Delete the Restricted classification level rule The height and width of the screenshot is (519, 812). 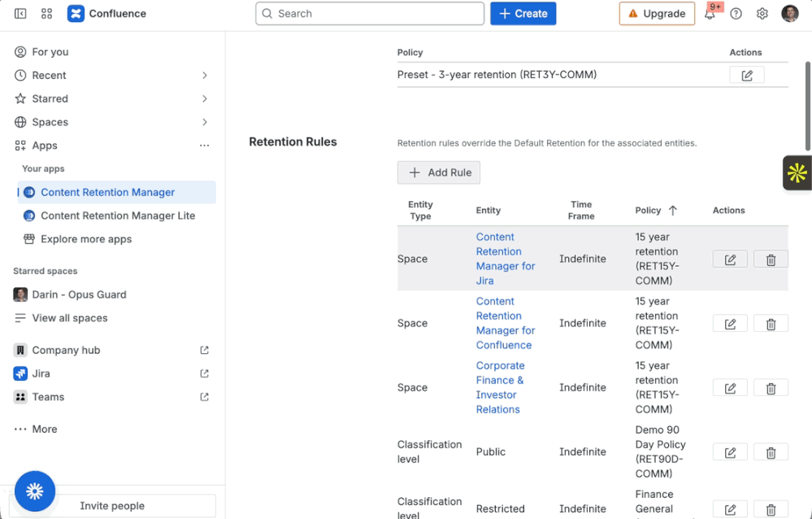[x=771, y=509]
